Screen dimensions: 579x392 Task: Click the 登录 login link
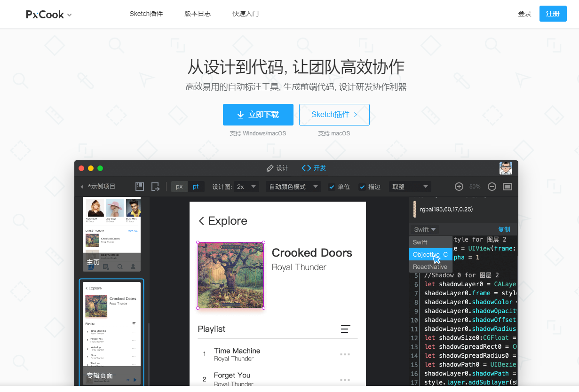pos(524,14)
